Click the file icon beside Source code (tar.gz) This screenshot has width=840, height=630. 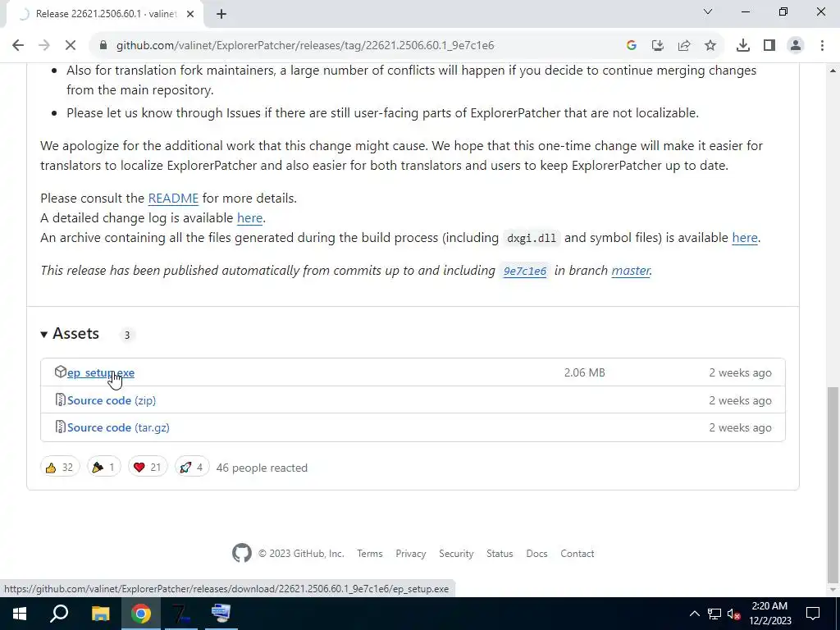(61, 427)
